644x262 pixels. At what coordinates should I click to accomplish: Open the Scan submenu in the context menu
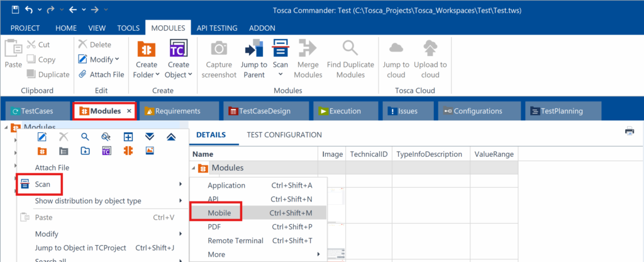click(102, 185)
